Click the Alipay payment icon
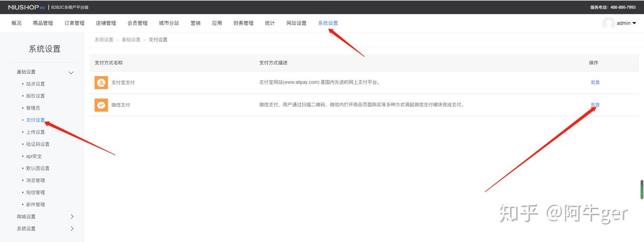The image size is (644, 242). [102, 83]
